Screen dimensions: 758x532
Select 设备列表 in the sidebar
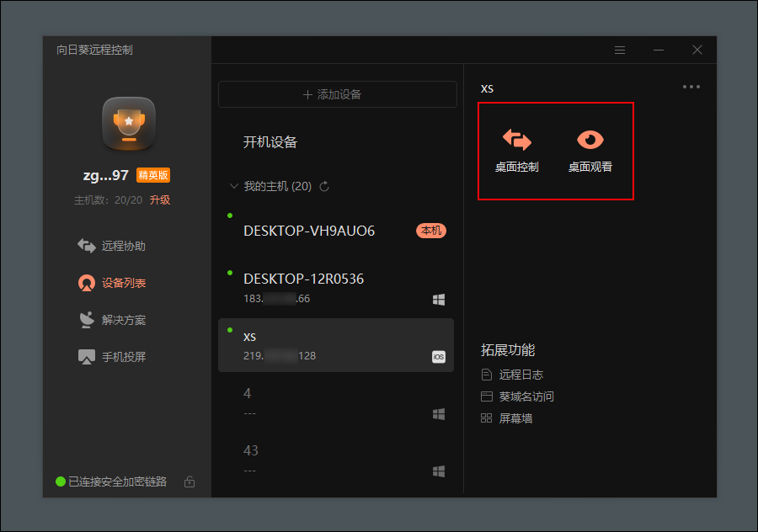coord(113,282)
